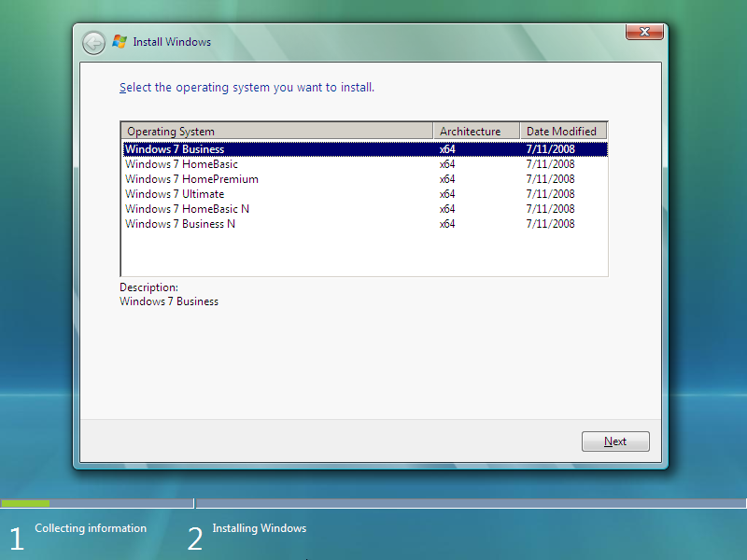The width and height of the screenshot is (747, 560).
Task: Click the Description text 'Windows 7 Business'
Action: click(x=169, y=301)
